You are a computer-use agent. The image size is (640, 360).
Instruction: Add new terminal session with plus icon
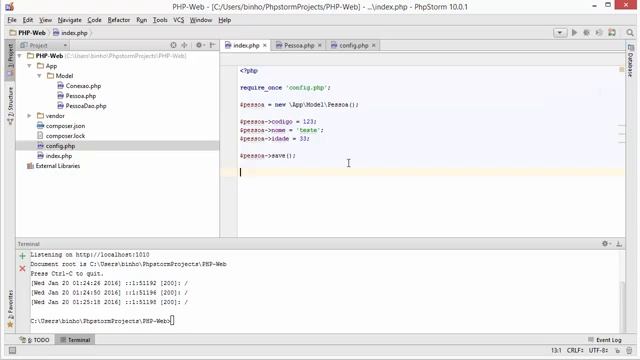click(22, 256)
